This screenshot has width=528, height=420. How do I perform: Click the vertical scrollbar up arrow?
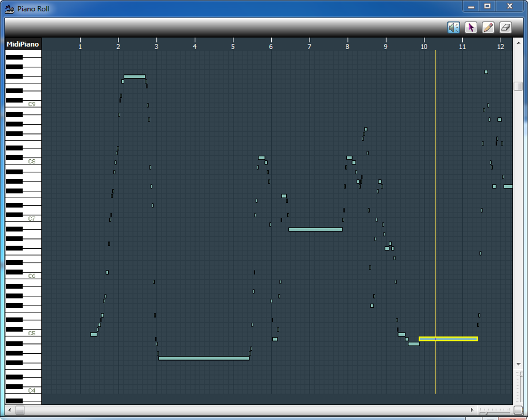click(518, 42)
